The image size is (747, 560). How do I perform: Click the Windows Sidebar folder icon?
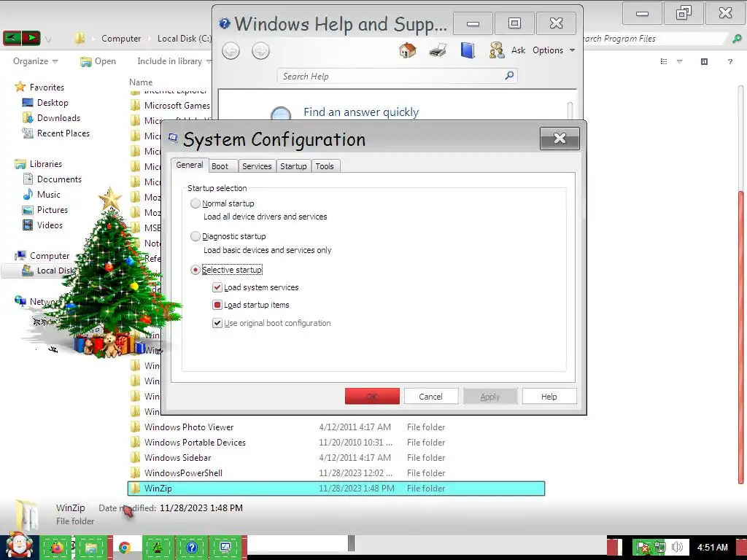[135, 458]
